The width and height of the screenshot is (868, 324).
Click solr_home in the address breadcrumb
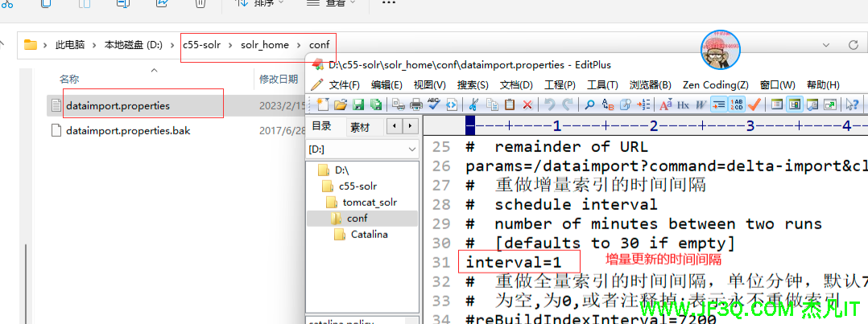pyautogui.click(x=264, y=45)
